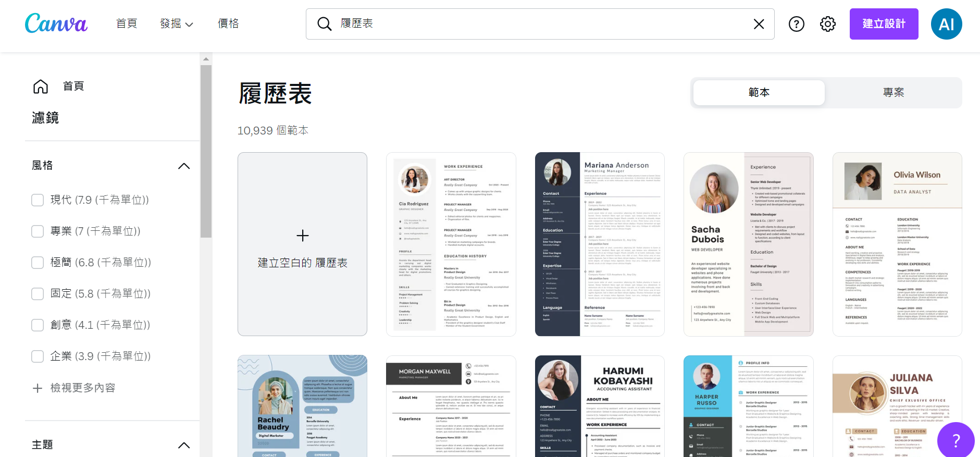Open the help question mark icon in header
Viewport: 980px width, 457px height.
[x=796, y=24]
